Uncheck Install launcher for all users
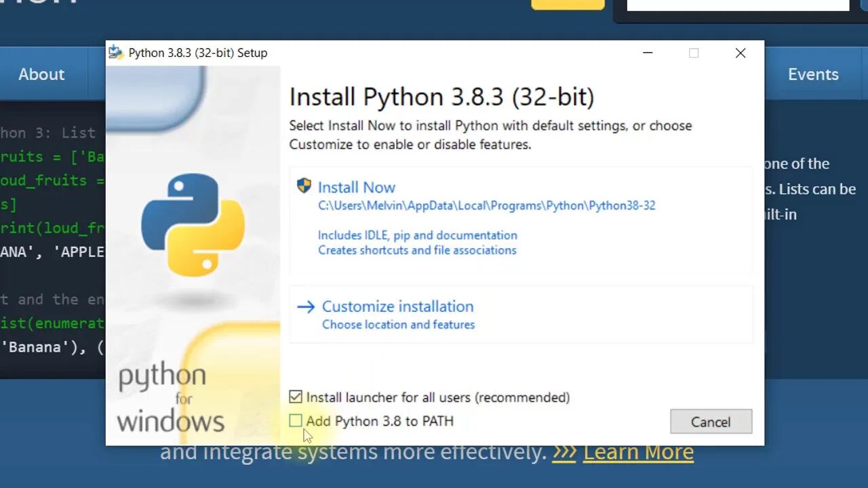The image size is (868, 488). coord(295,397)
